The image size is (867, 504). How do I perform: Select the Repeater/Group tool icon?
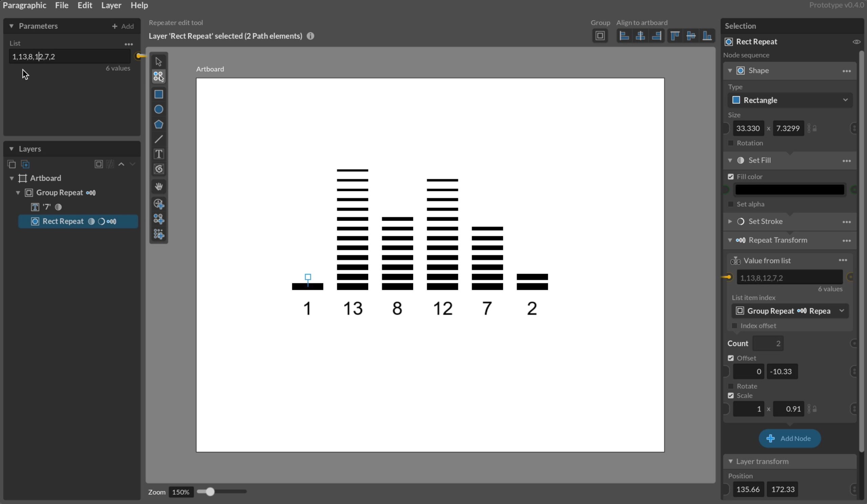pos(158,76)
